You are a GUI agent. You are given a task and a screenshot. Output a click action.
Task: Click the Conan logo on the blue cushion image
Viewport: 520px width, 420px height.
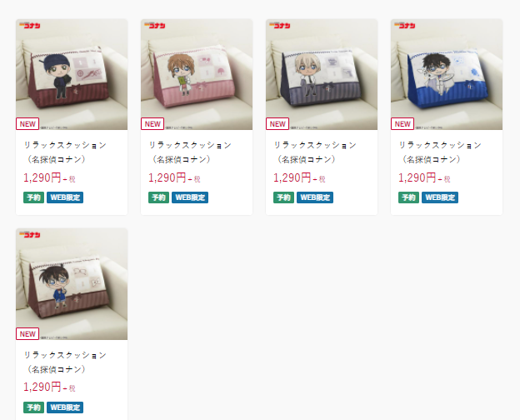[x=405, y=25]
